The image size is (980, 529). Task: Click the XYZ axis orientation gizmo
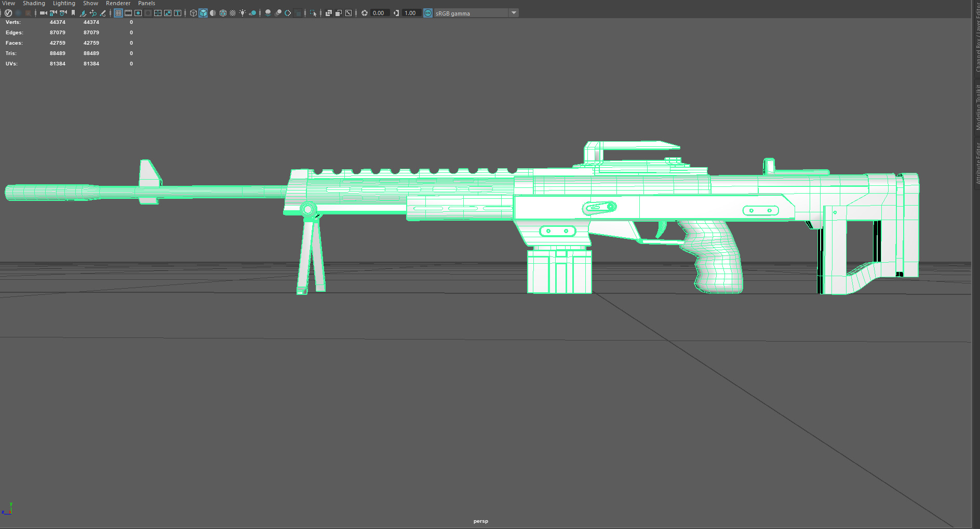tap(7, 509)
